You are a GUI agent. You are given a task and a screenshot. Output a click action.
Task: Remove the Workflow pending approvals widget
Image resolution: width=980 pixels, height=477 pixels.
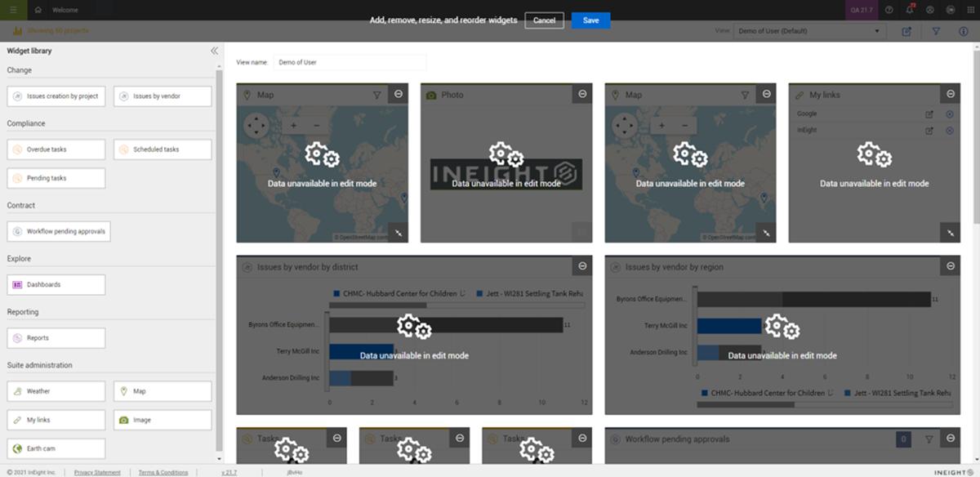(x=950, y=439)
